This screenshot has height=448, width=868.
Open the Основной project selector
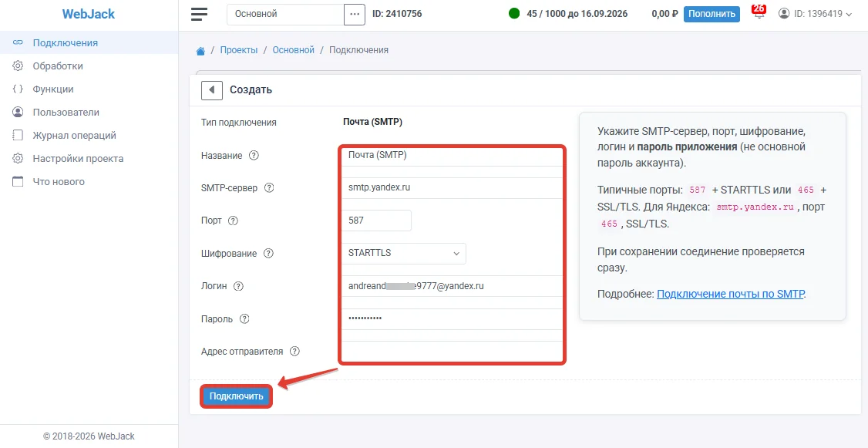pyautogui.click(x=286, y=15)
